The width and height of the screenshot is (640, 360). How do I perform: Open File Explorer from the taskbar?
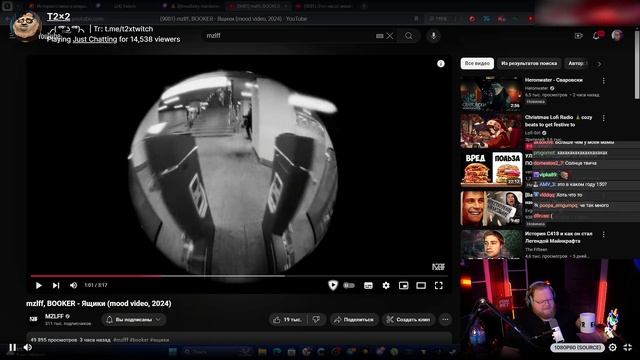tap(262, 351)
